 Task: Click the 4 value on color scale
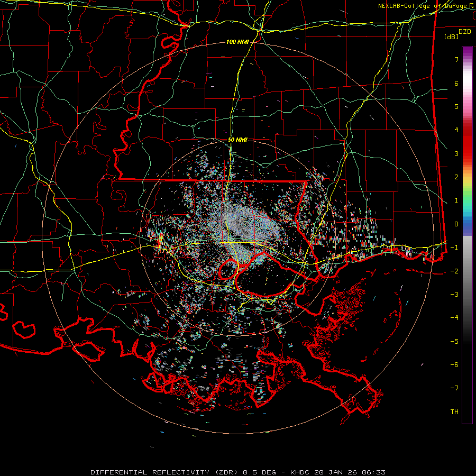456,130
